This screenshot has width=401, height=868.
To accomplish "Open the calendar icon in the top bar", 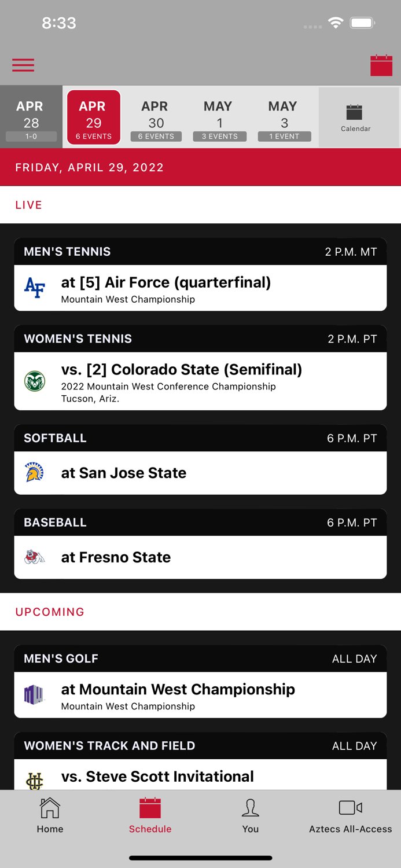I will (382, 65).
